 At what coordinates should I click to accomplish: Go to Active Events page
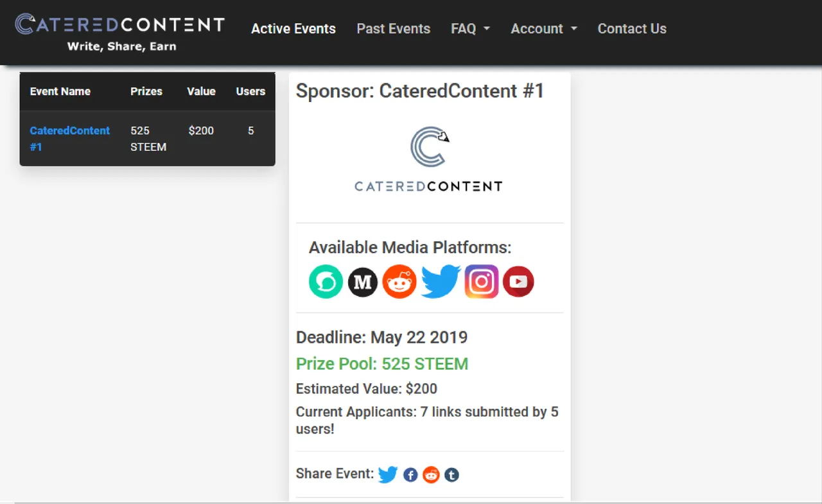pos(293,29)
